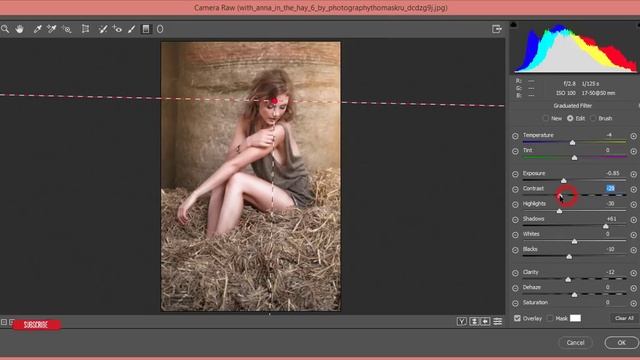Image resolution: width=640 pixels, height=360 pixels.
Task: Swap before and after settings icon
Action: 474,322
